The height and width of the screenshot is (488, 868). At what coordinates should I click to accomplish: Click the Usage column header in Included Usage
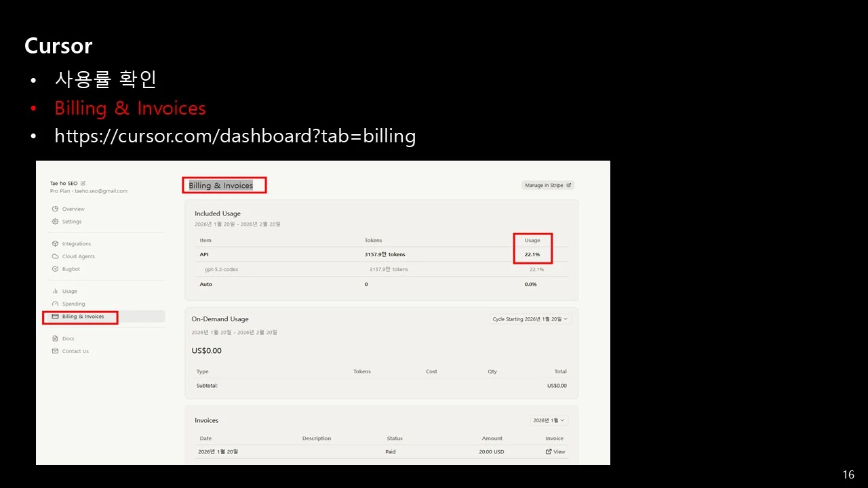(532, 241)
